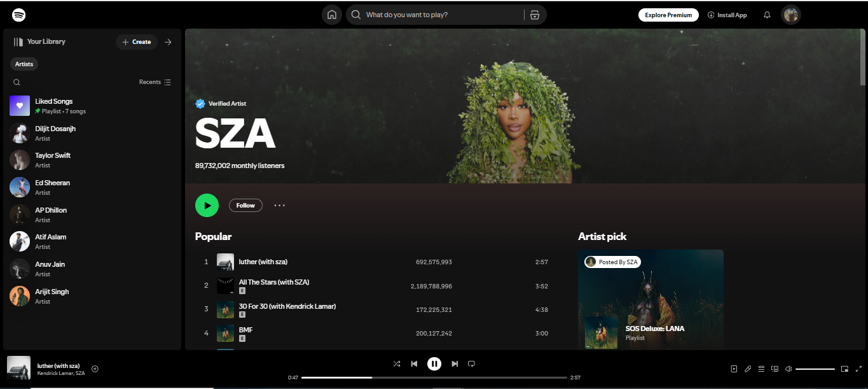The image size is (868, 389).
Task: Mute the volume
Action: (789, 369)
